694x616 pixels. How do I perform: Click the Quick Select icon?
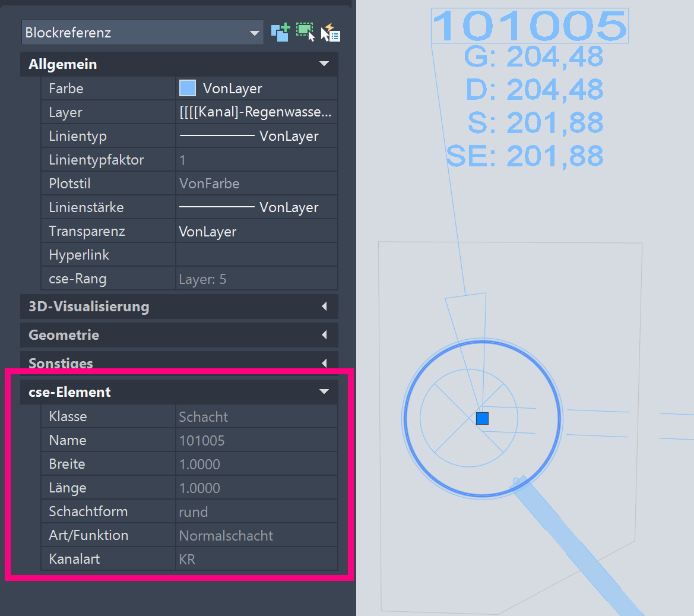(331, 33)
